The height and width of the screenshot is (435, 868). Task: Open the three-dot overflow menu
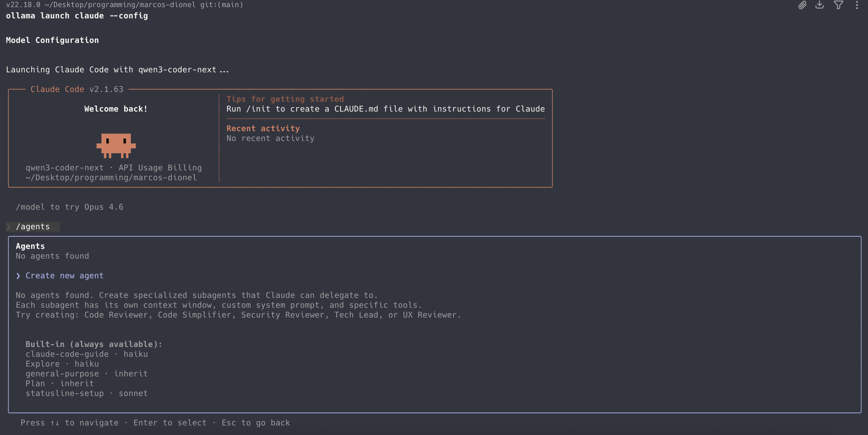(857, 5)
